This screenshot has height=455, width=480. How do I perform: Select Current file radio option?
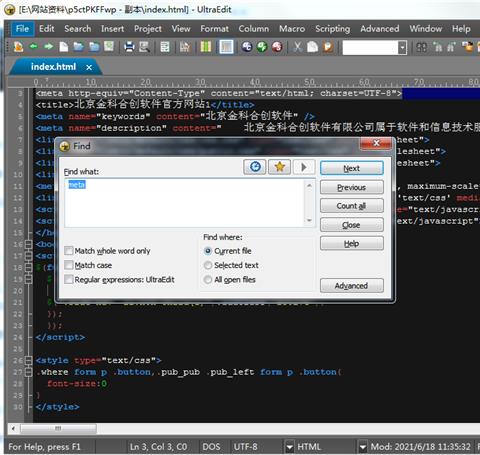(208, 251)
